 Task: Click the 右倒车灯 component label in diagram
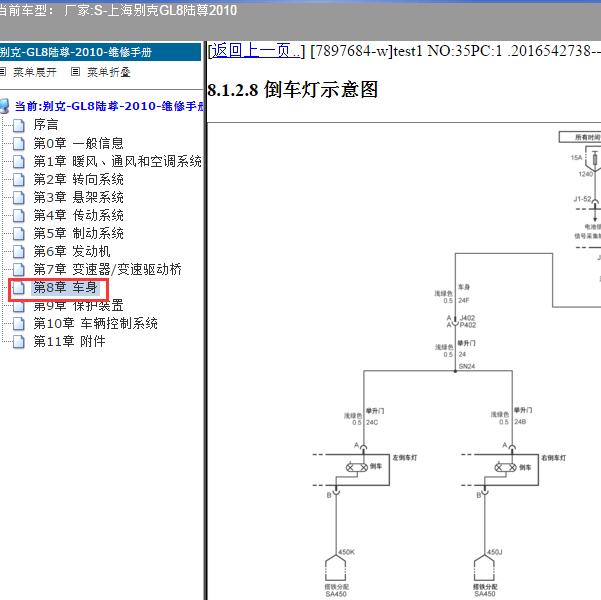[553, 457]
